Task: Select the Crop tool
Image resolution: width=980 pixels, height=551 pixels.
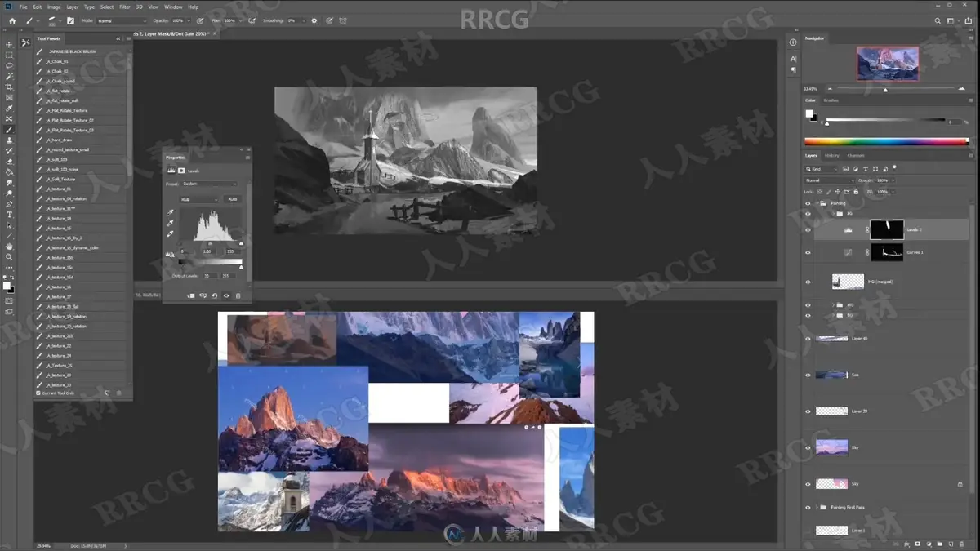Action: 10,87
